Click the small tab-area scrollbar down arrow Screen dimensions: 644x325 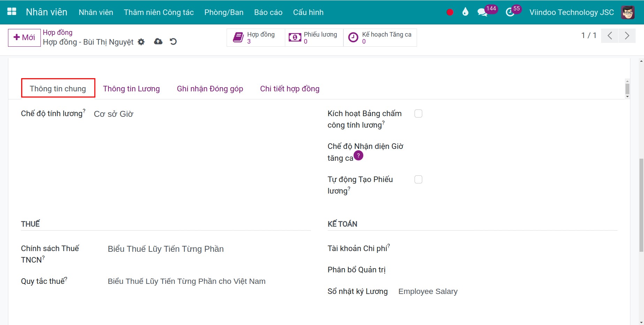tap(627, 97)
